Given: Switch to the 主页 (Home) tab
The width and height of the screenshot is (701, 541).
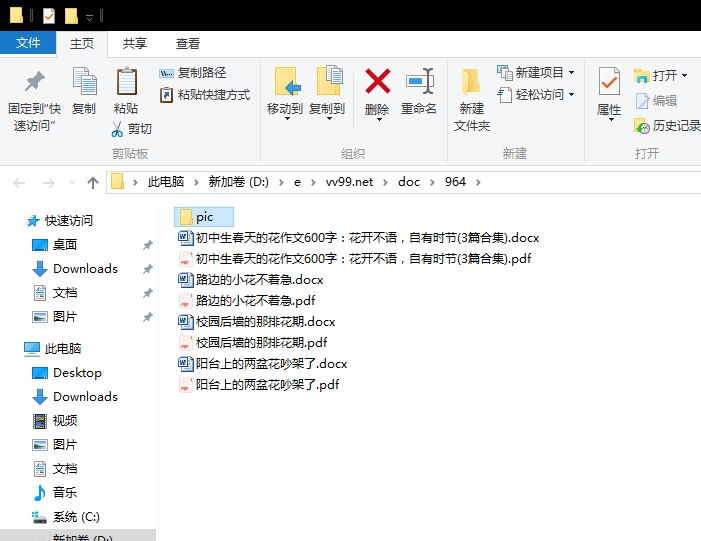Looking at the screenshot, I should click(82, 43).
